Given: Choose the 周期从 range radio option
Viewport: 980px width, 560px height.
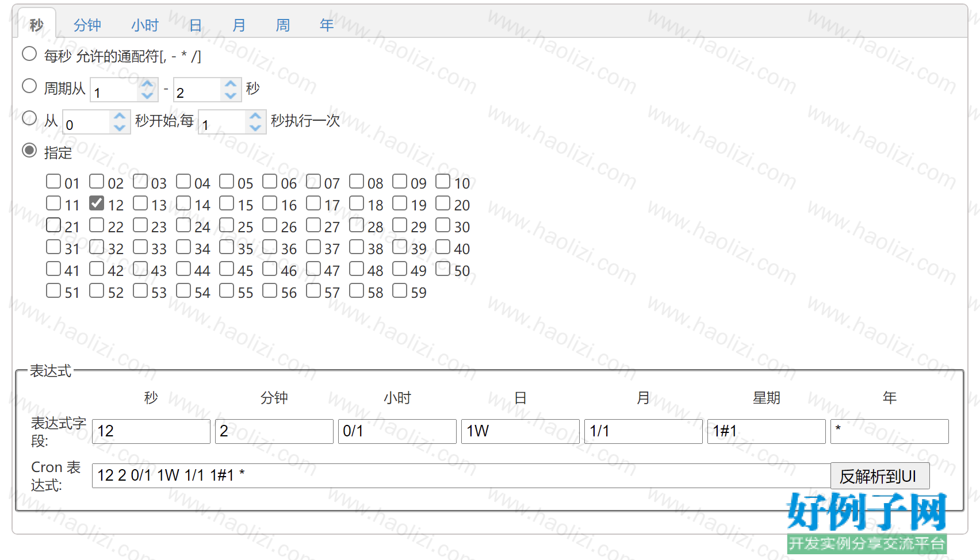Looking at the screenshot, I should click(29, 86).
